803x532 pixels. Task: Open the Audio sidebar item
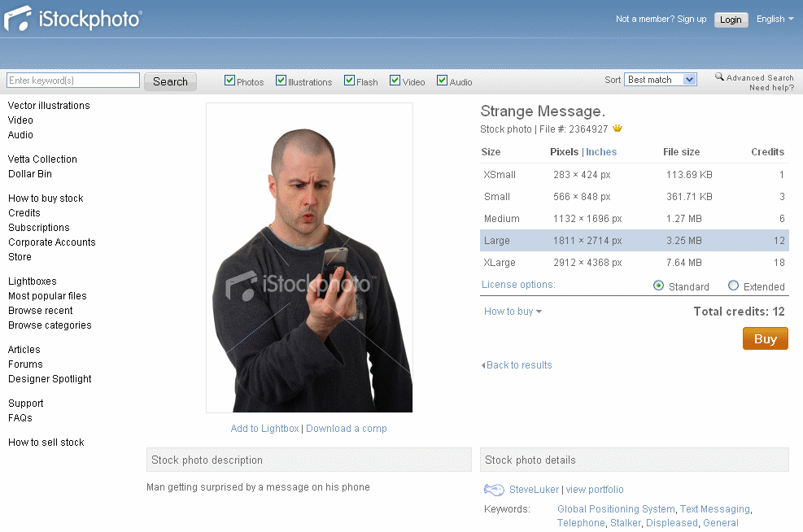[20, 135]
